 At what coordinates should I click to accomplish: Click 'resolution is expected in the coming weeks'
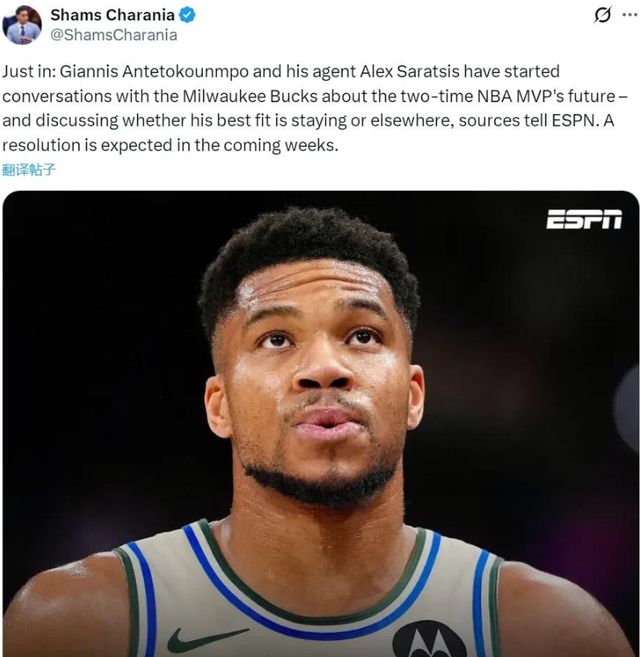(x=170, y=145)
